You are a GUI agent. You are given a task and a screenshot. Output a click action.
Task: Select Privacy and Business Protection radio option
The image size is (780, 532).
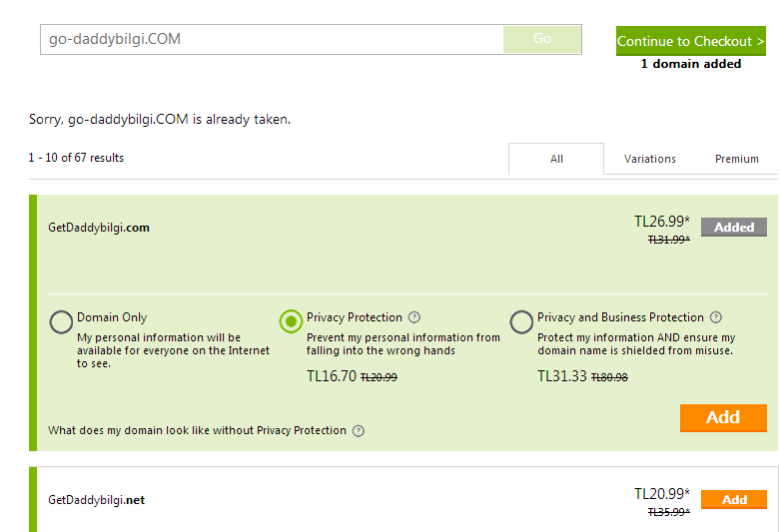[521, 321]
